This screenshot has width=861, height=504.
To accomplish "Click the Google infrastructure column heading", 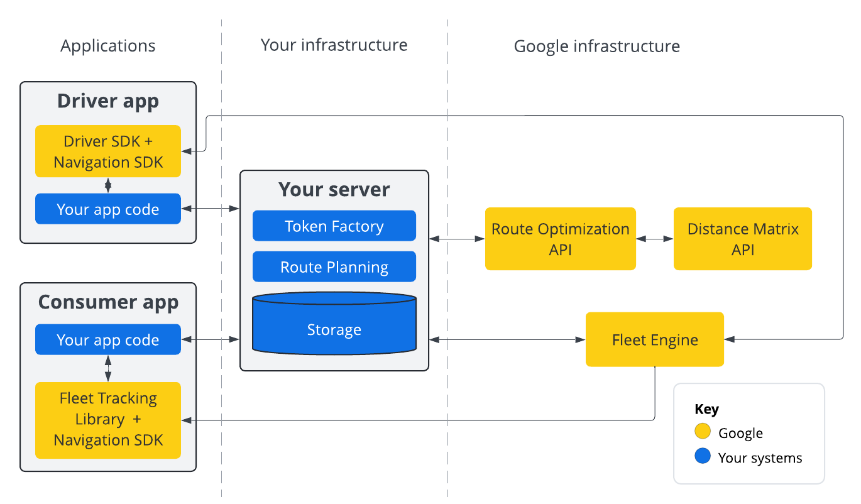I will pyautogui.click(x=596, y=45).
